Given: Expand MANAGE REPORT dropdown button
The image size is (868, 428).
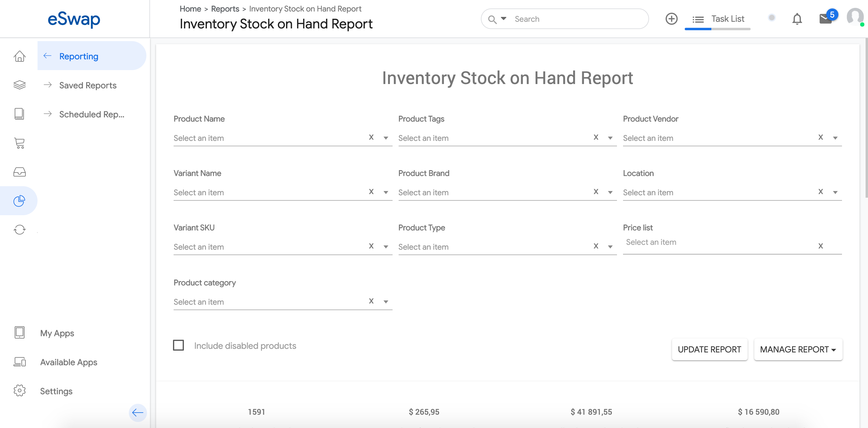Looking at the screenshot, I should 798,349.
